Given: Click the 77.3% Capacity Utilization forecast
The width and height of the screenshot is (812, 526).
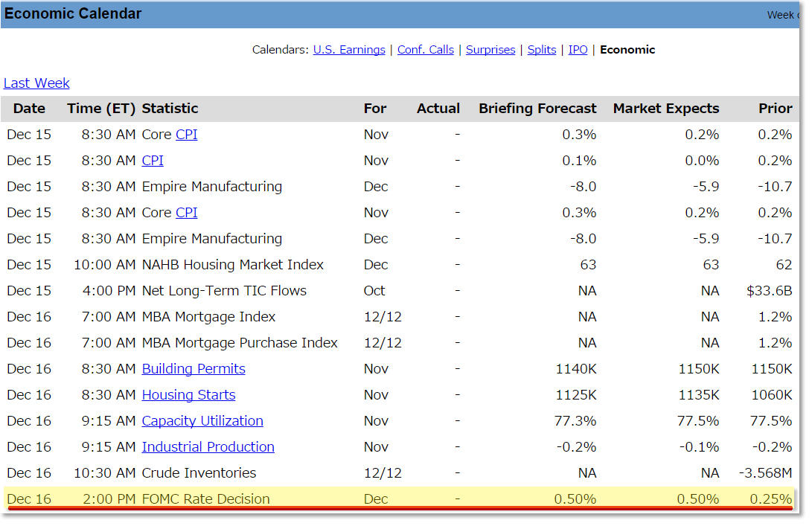Looking at the screenshot, I should (575, 421).
